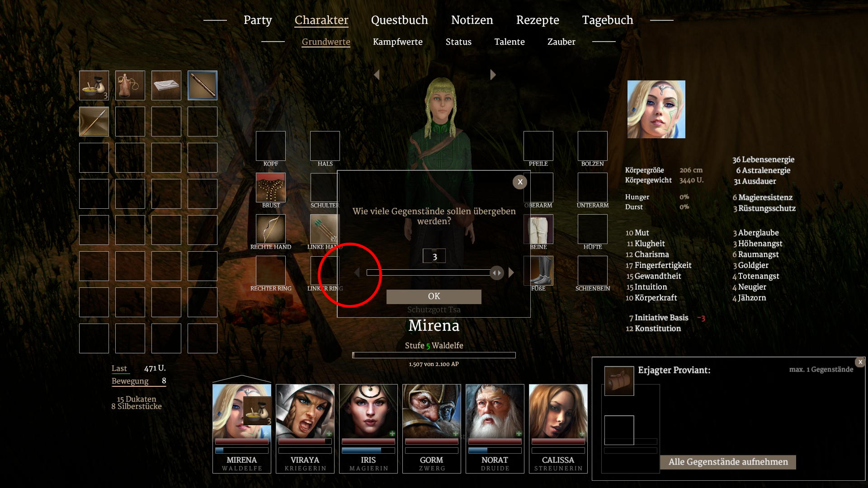Screen dimensions: 868x488
Task: Click the studded leather armor in Brust slot
Action: pos(271,188)
